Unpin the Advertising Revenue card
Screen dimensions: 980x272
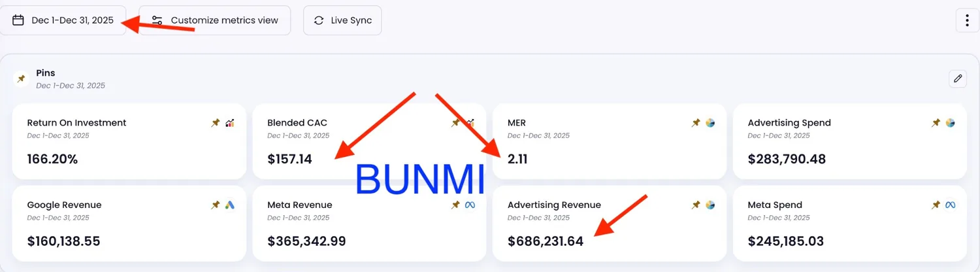696,205
